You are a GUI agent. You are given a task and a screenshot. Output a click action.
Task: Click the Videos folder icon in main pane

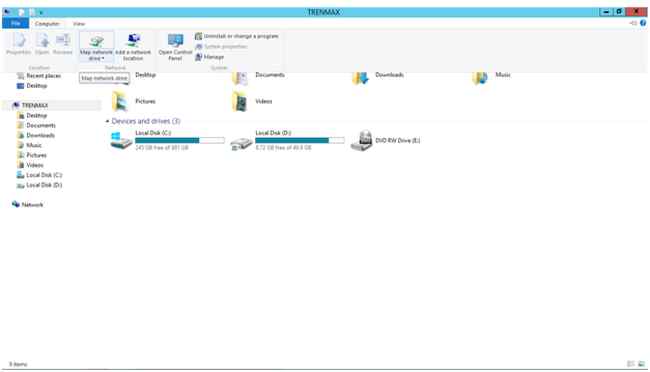pyautogui.click(x=240, y=102)
